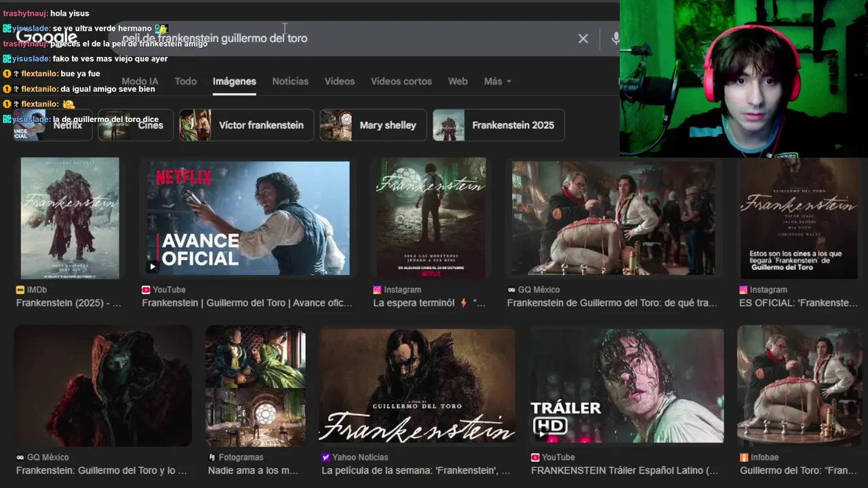Image resolution: width=868 pixels, height=488 pixels.
Task: Open link Frankenstein: Guillermo del Toro y lo
Action: click(102, 470)
